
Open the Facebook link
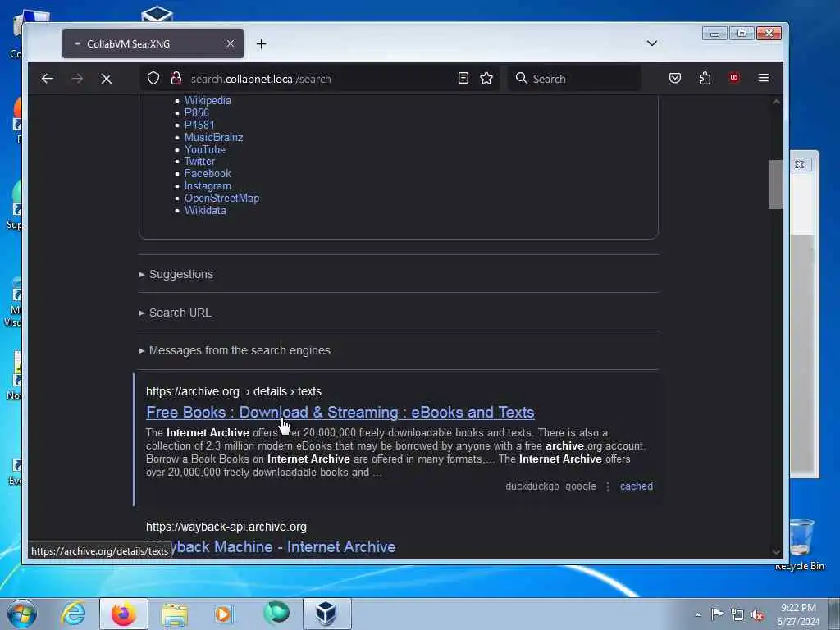[x=208, y=174]
